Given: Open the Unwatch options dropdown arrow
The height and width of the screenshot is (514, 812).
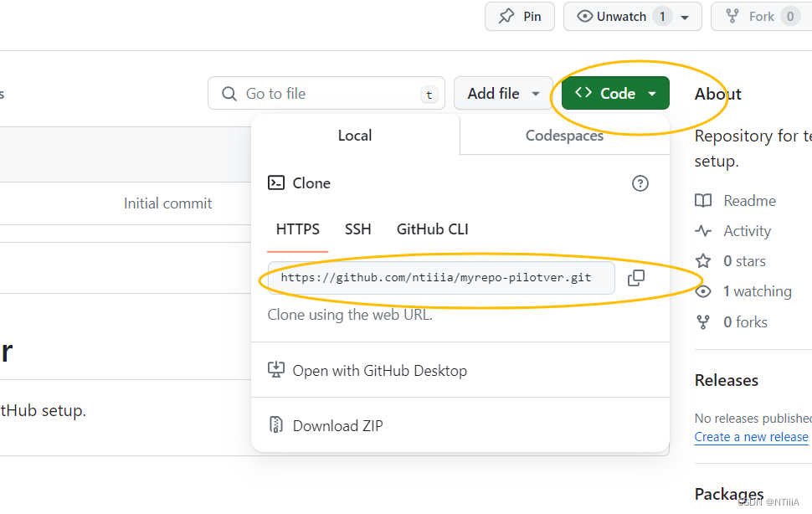Looking at the screenshot, I should coord(685,17).
